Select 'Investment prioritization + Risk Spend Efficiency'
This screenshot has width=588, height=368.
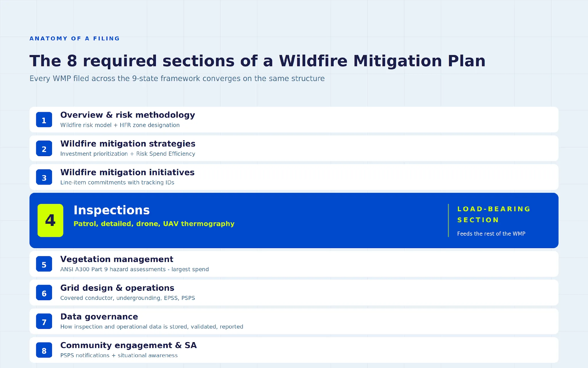click(x=128, y=154)
